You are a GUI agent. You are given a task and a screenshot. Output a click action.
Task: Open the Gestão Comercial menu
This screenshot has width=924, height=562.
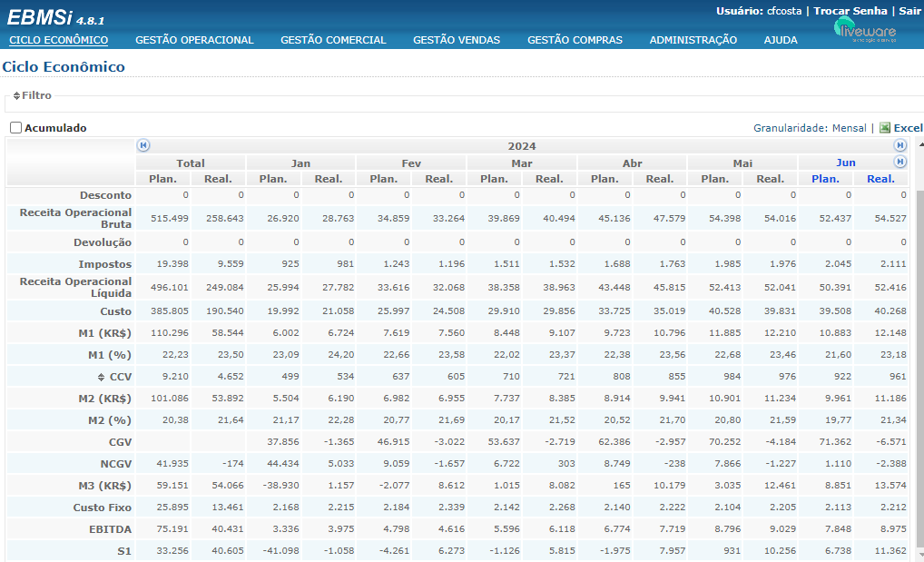point(333,40)
